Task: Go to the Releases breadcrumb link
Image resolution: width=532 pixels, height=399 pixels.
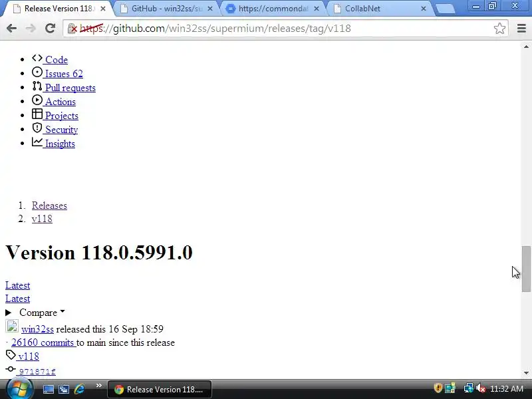Action: click(49, 205)
